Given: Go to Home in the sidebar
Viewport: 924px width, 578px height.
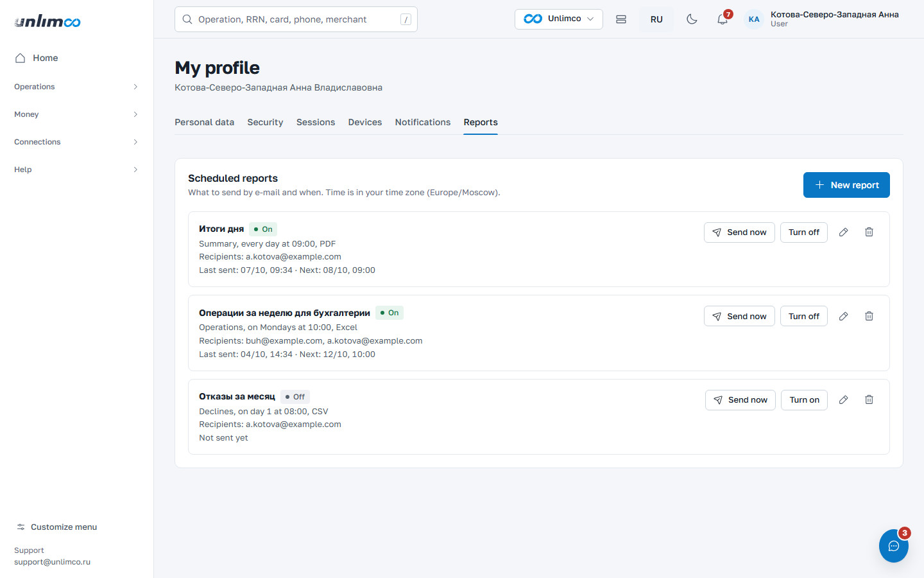Looking at the screenshot, I should point(76,58).
